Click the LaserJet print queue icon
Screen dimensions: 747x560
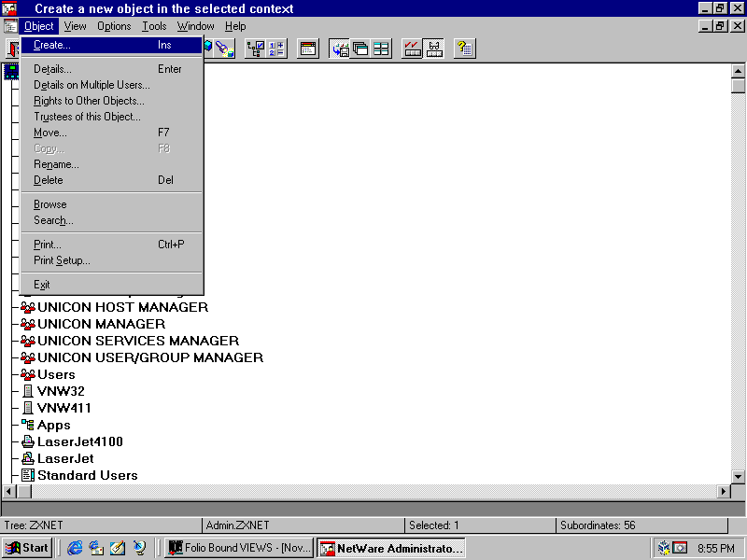click(x=28, y=458)
